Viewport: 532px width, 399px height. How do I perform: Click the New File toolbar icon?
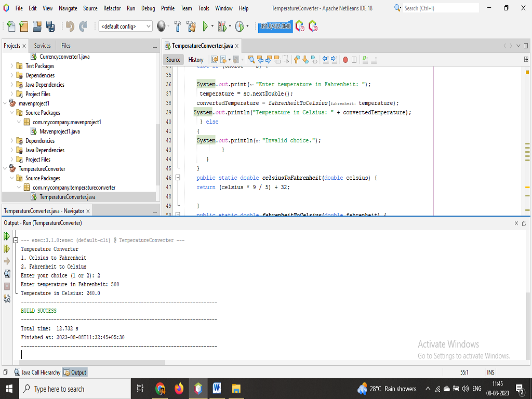click(11, 26)
